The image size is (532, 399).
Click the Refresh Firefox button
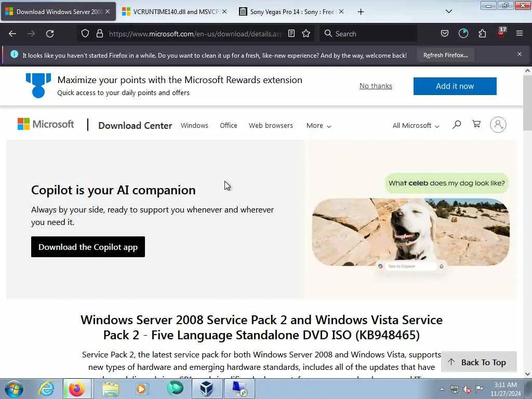pyautogui.click(x=445, y=55)
